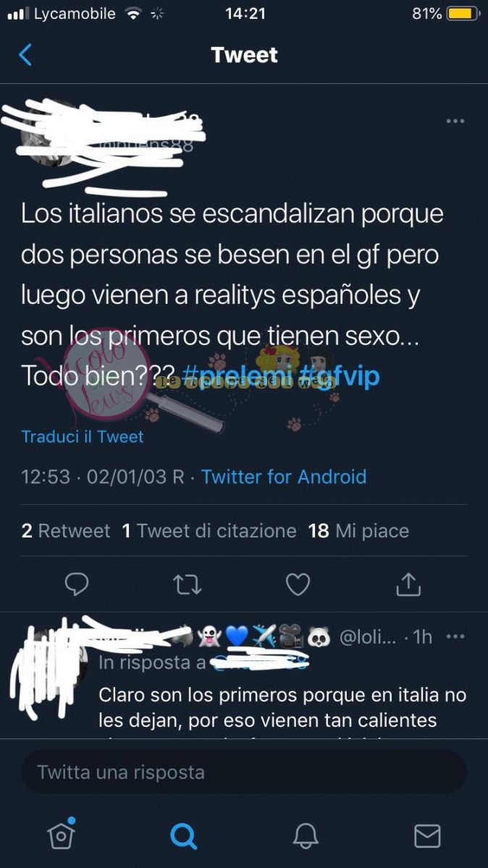Viewport: 488px width, 868px height.
Task: Tap the Twitta una risposta field
Action: point(244,772)
